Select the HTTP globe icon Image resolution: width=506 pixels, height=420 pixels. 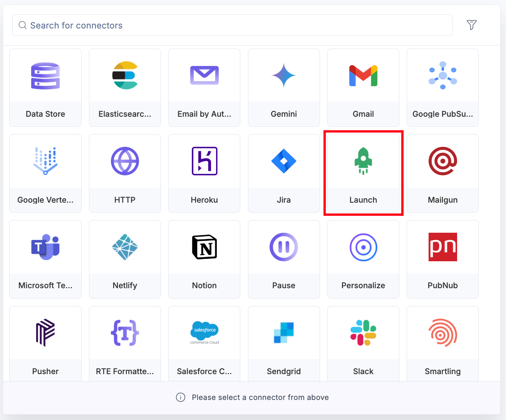pyautogui.click(x=125, y=161)
